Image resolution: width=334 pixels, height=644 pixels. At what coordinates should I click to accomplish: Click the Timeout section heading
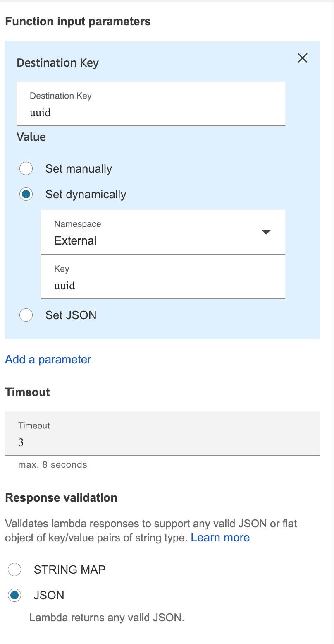(x=27, y=392)
